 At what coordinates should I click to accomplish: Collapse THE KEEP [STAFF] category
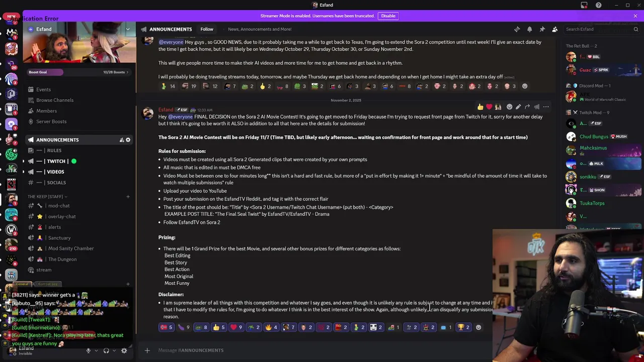pyautogui.click(x=47, y=197)
